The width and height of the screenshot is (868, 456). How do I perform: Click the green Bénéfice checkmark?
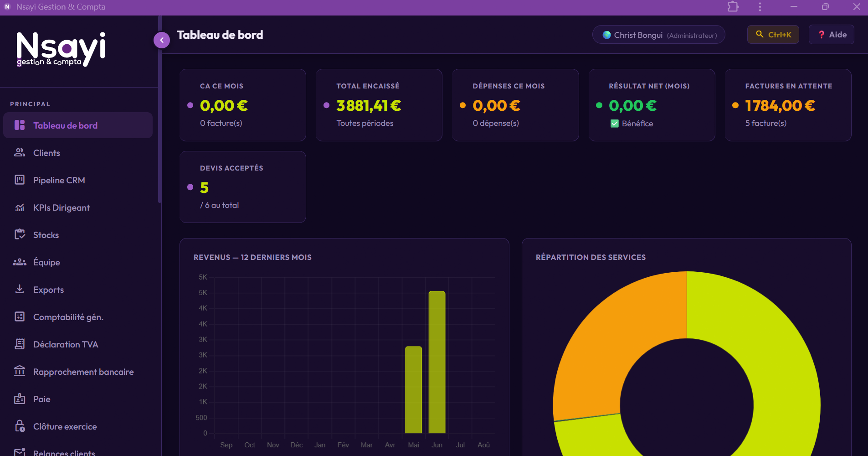[x=615, y=124]
